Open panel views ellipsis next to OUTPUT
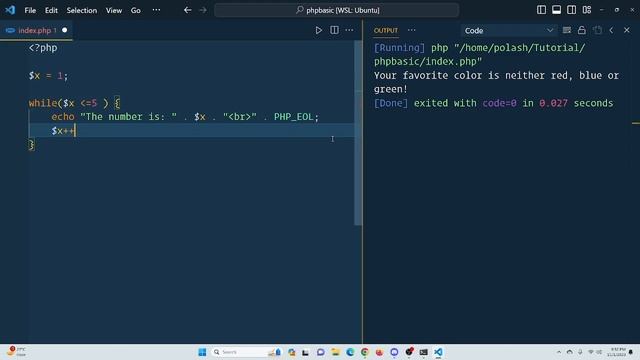 pyautogui.click(x=411, y=30)
